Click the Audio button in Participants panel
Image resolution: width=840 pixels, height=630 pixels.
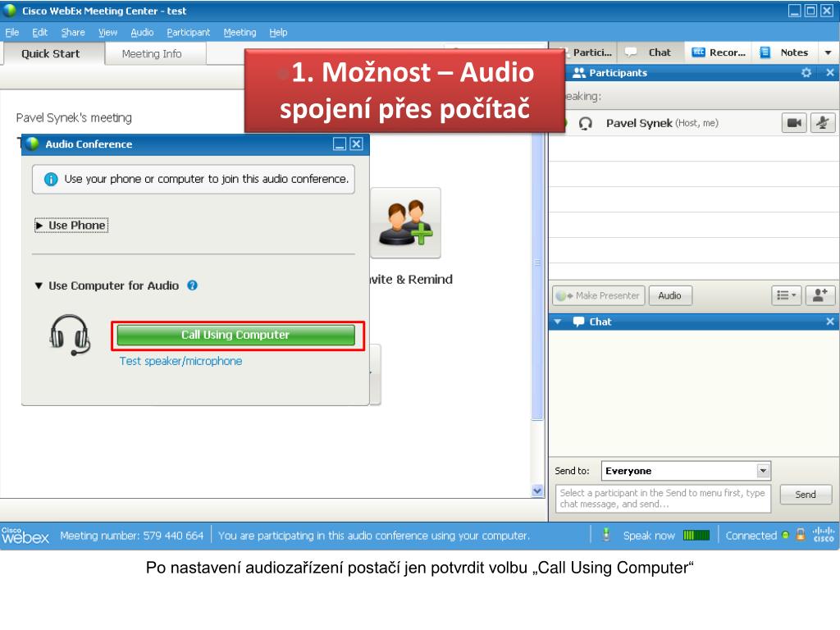coord(670,295)
